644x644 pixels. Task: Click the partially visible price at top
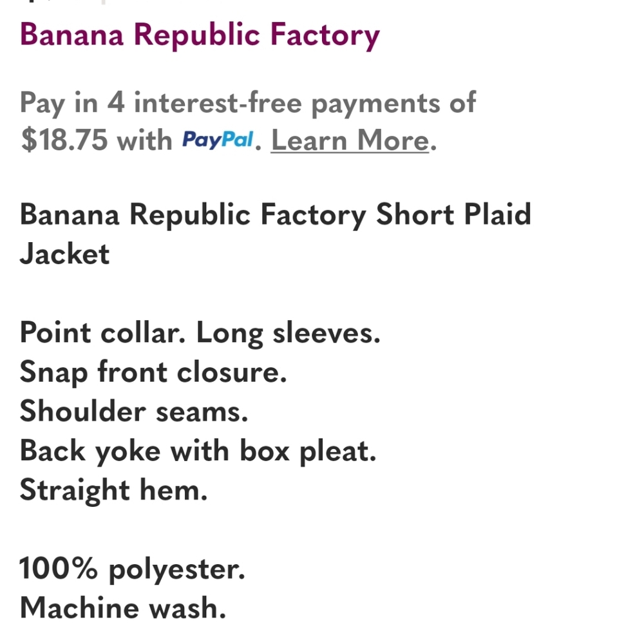coord(64,2)
